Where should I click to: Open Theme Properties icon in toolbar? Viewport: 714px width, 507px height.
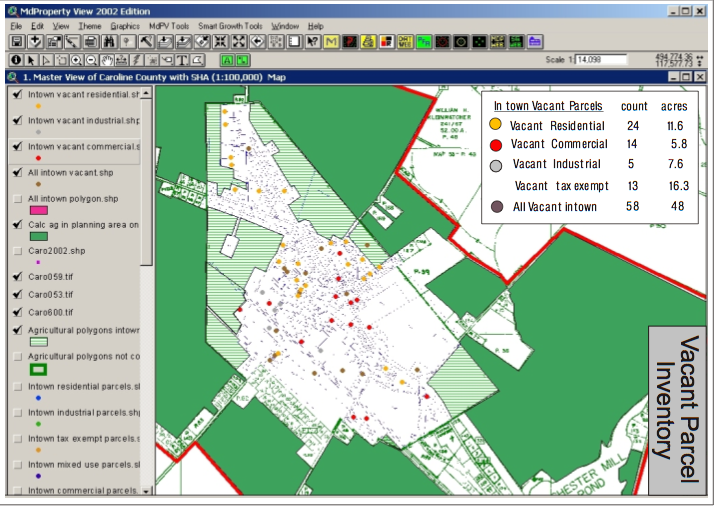click(54, 42)
